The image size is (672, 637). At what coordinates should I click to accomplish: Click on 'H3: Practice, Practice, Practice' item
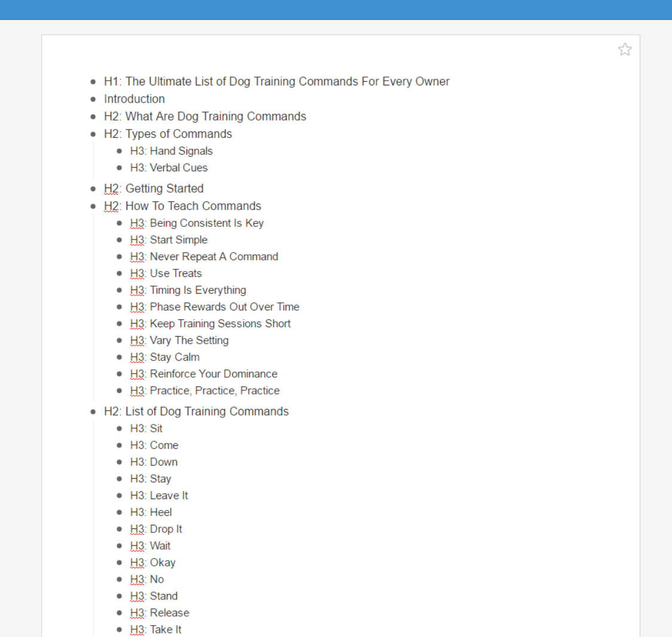[x=205, y=390]
